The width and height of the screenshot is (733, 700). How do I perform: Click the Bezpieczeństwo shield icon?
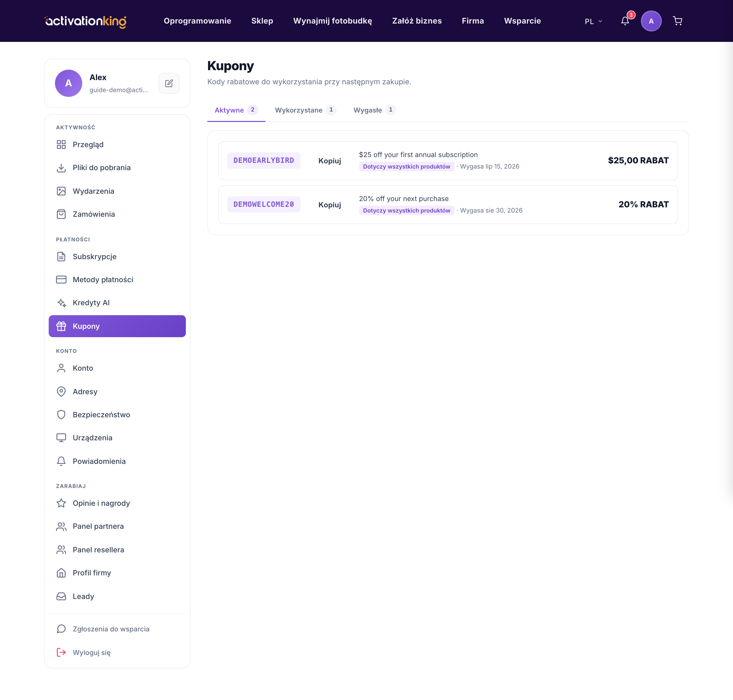click(61, 415)
